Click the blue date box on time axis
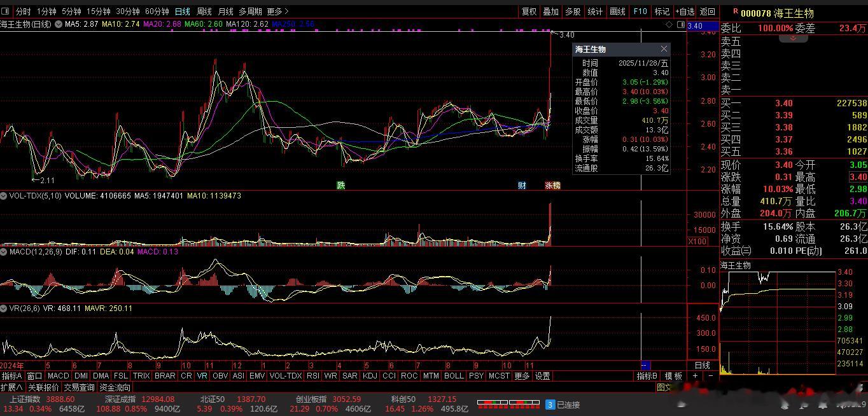This screenshot has width=868, height=416. click(645, 365)
